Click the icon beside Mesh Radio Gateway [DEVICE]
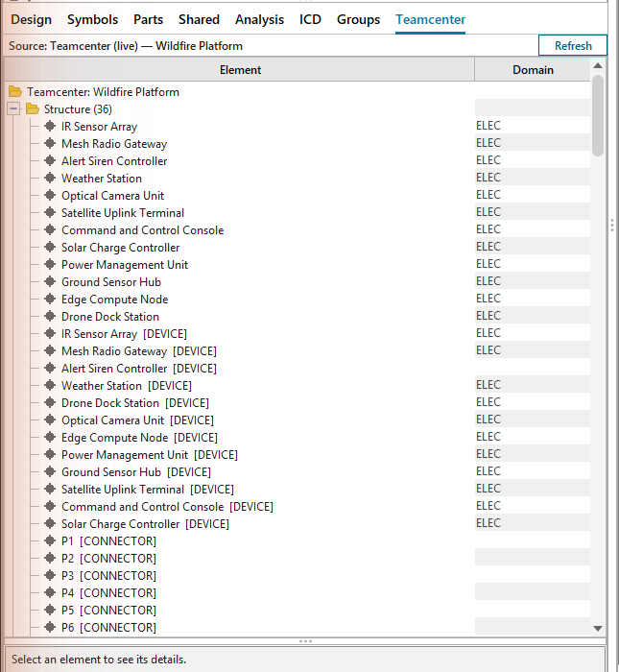 pos(50,350)
